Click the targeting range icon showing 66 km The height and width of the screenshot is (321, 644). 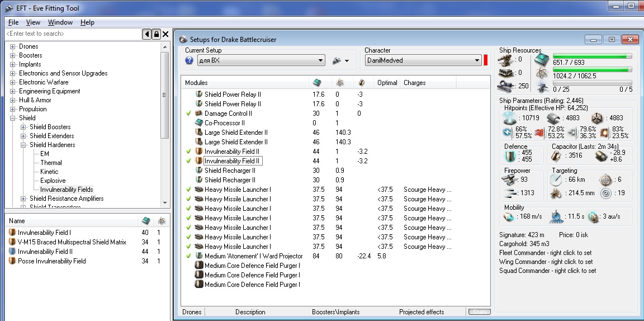click(555, 180)
